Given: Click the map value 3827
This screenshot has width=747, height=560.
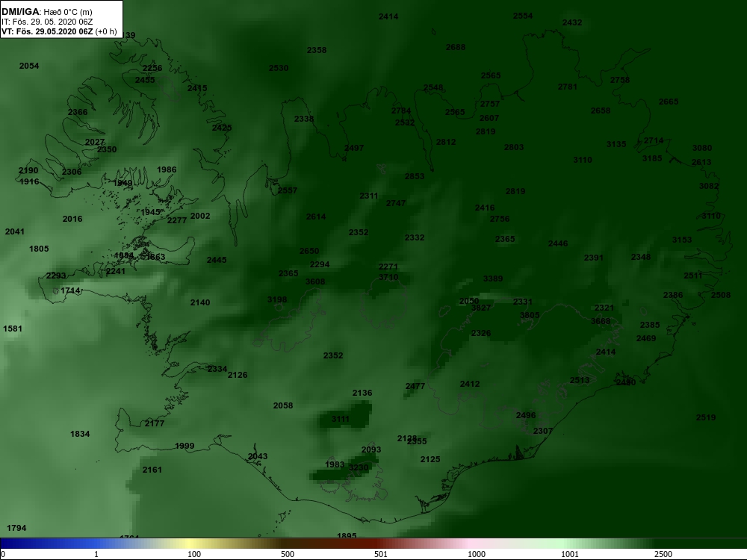Looking at the screenshot, I should pos(480,308).
